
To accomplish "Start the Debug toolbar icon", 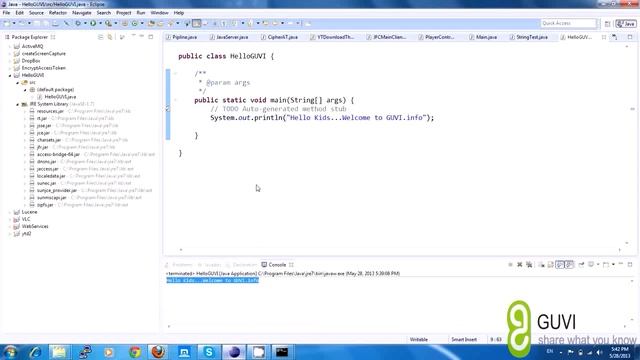I will 78,23.
